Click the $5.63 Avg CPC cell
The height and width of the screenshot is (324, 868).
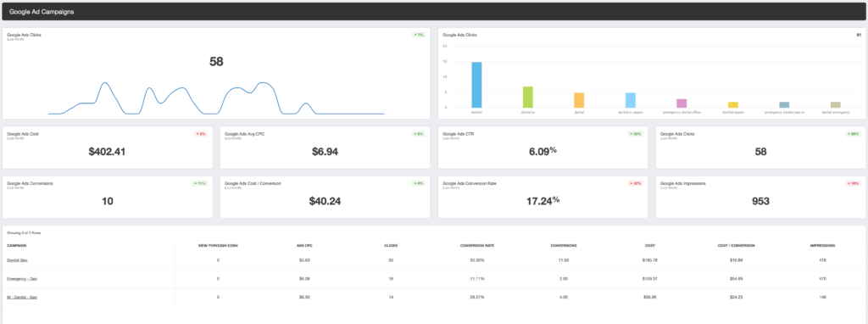pos(305,260)
